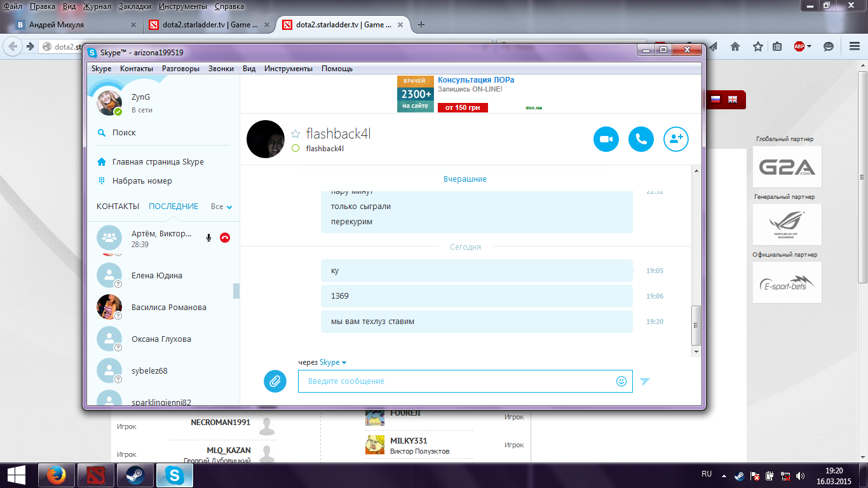Click the chat scrollbar up arrow
This screenshot has height=488, width=868.
(x=696, y=171)
